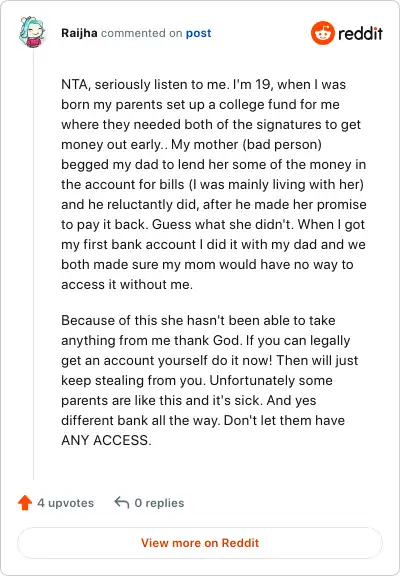Click the paragraph starting "Because of this"

tap(210, 380)
